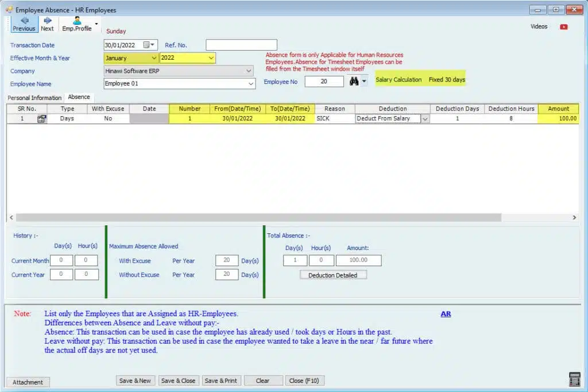The image size is (588, 392).
Task: Open the Videos YouTube icon
Action: tap(564, 26)
